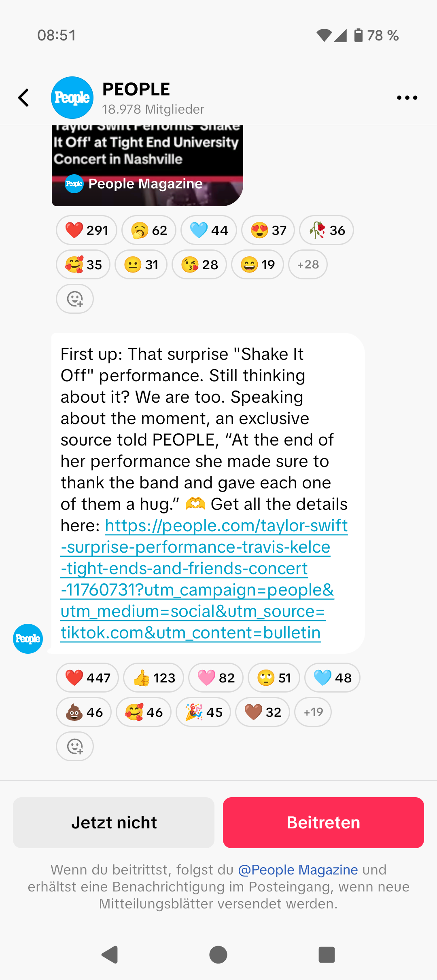Add emoji reaction below the video post

point(75,299)
